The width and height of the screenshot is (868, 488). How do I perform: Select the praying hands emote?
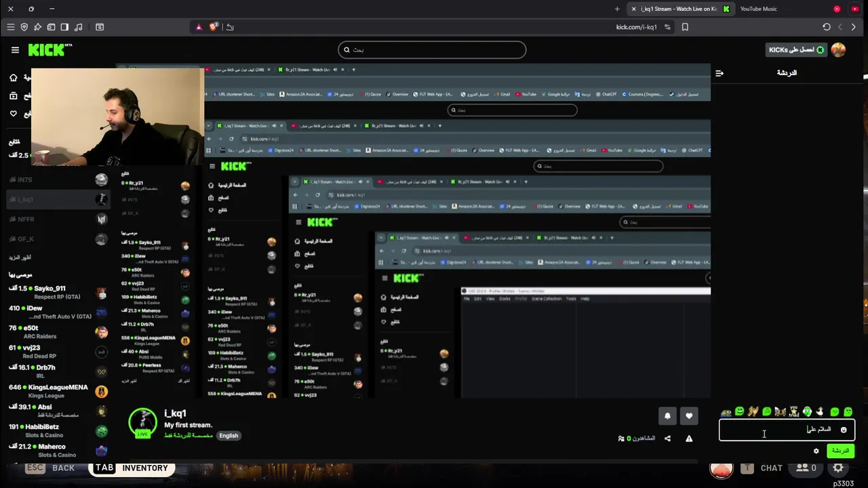[x=753, y=411]
